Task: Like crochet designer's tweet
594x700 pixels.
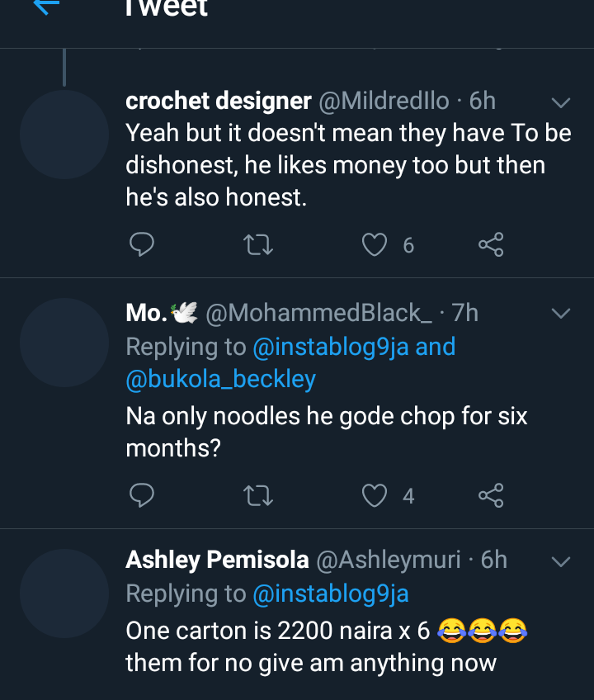Action: (x=375, y=244)
